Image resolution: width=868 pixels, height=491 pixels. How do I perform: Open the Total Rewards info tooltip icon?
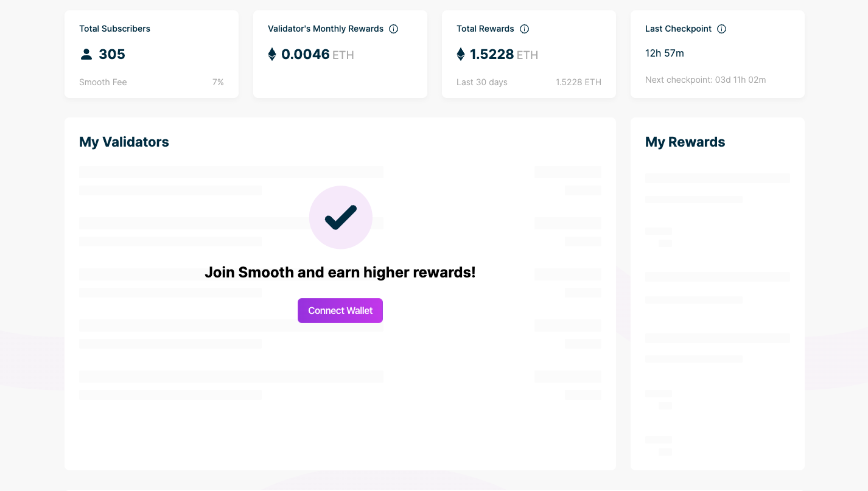(524, 29)
